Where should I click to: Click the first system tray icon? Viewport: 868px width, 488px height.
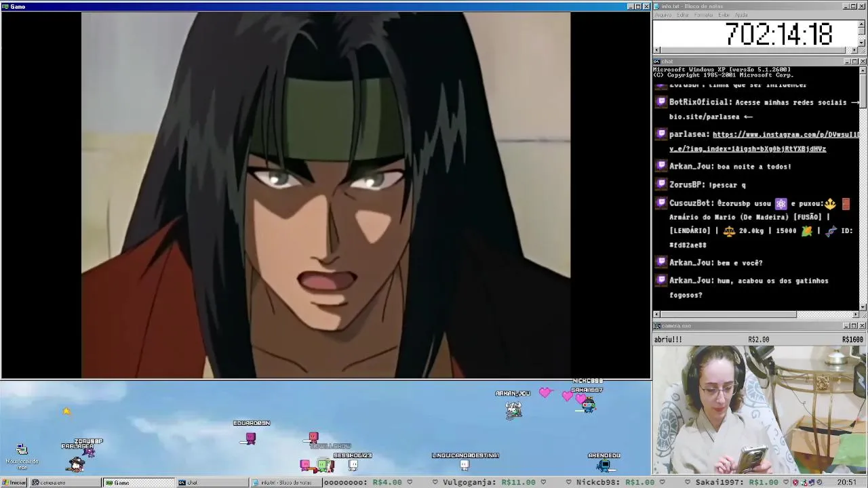pyautogui.click(x=796, y=483)
